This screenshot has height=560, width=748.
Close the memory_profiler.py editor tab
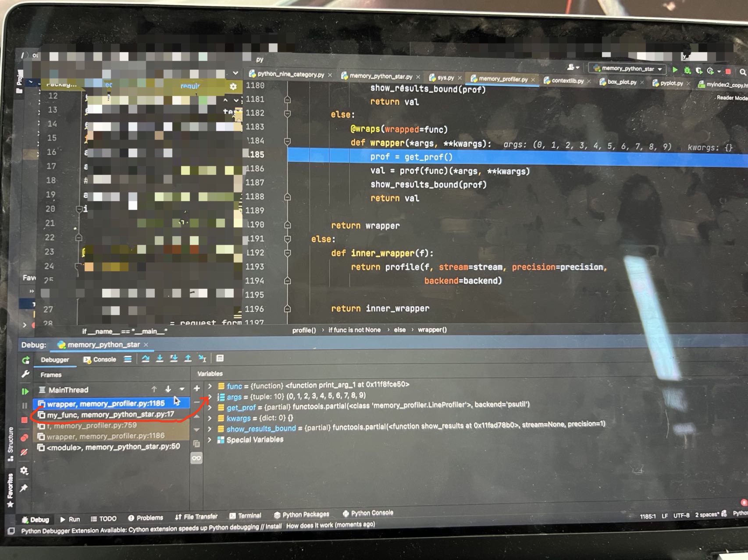pyautogui.click(x=533, y=80)
